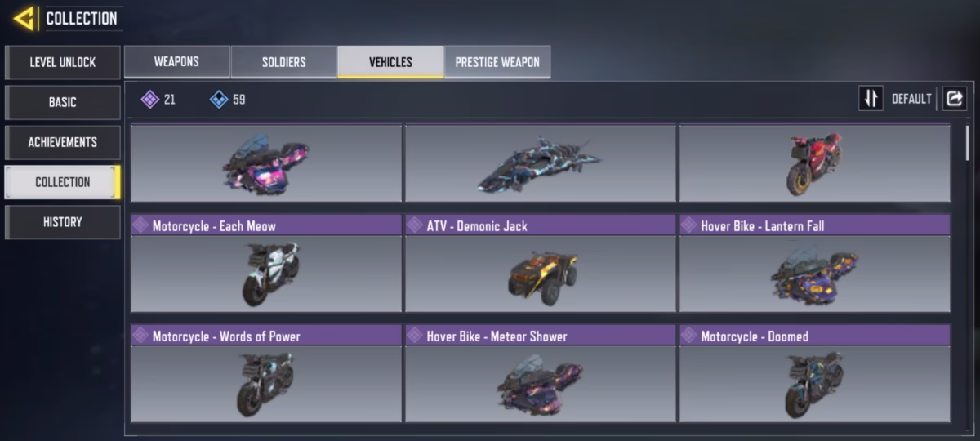Switch to the Weapons tab
The height and width of the screenshot is (441, 980).
(176, 62)
